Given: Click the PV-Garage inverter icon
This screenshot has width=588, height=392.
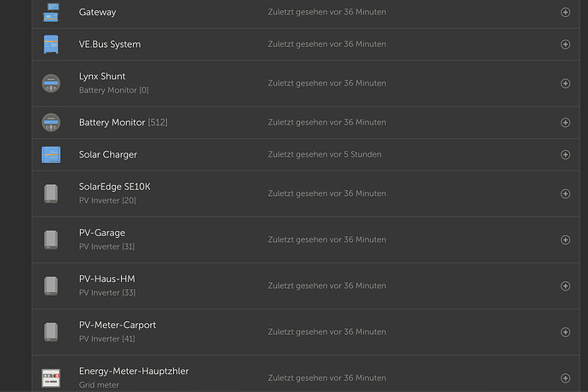Looking at the screenshot, I should pyautogui.click(x=51, y=239).
